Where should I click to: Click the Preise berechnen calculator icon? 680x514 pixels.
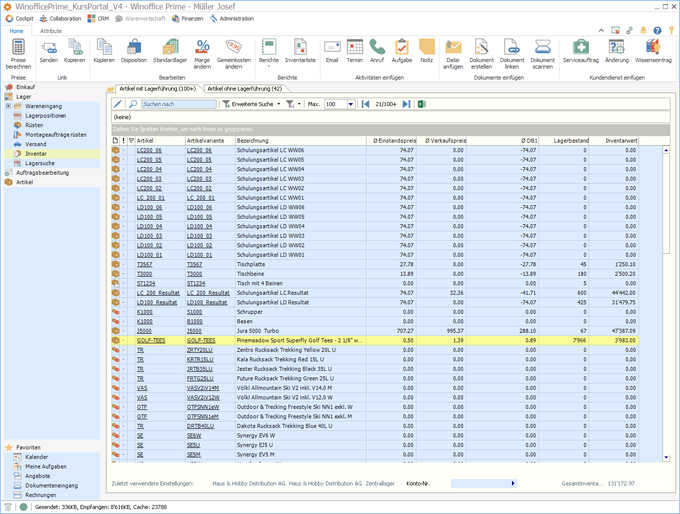click(18, 46)
